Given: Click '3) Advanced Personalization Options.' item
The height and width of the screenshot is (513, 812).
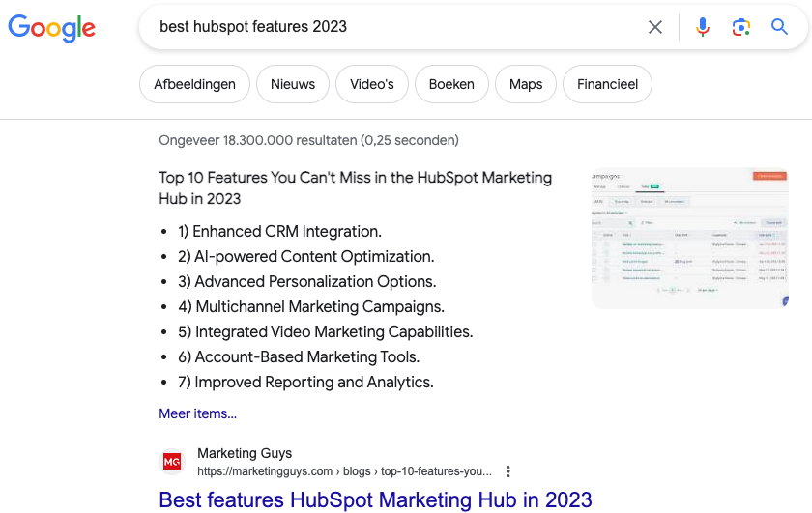Looking at the screenshot, I should point(307,281).
